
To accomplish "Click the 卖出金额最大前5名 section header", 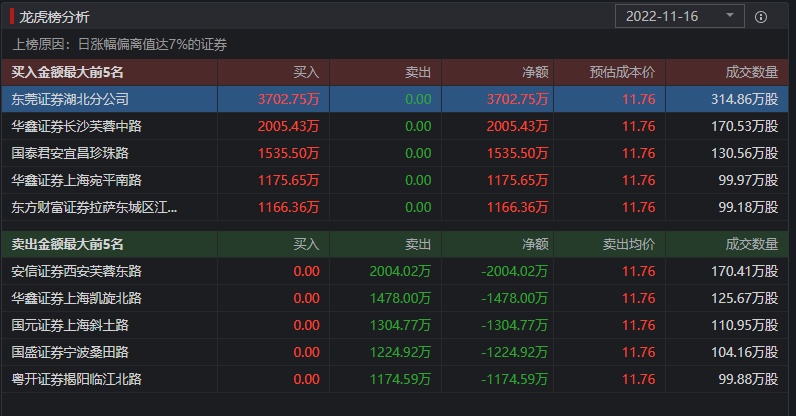I will [x=67, y=244].
